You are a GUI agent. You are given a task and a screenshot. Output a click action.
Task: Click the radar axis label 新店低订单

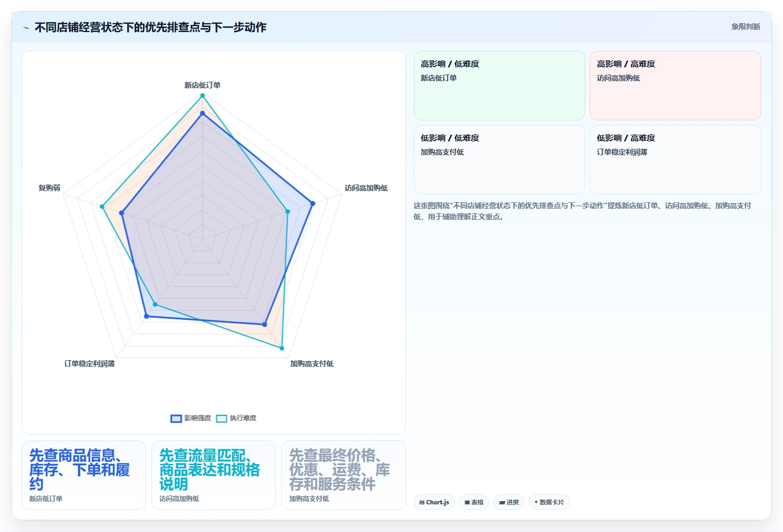point(202,85)
